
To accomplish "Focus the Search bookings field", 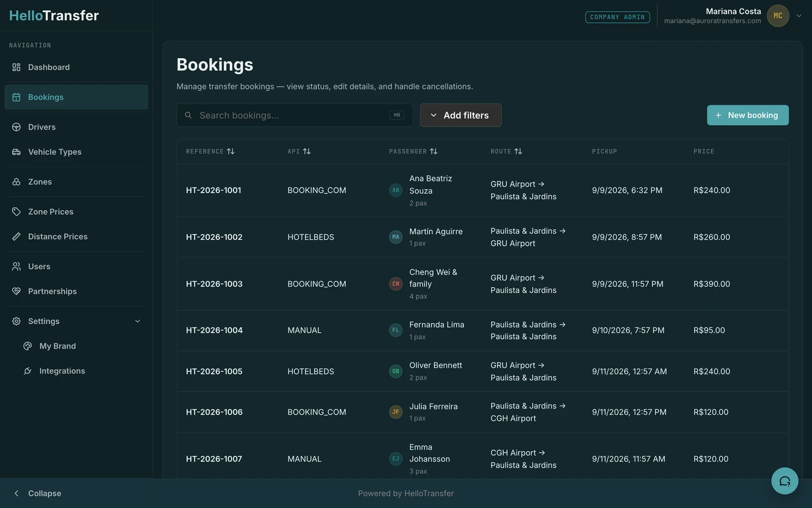I will click(294, 115).
